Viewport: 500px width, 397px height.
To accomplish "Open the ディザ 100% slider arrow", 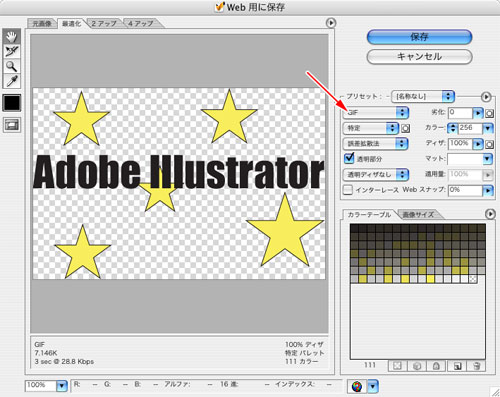I will 478,144.
